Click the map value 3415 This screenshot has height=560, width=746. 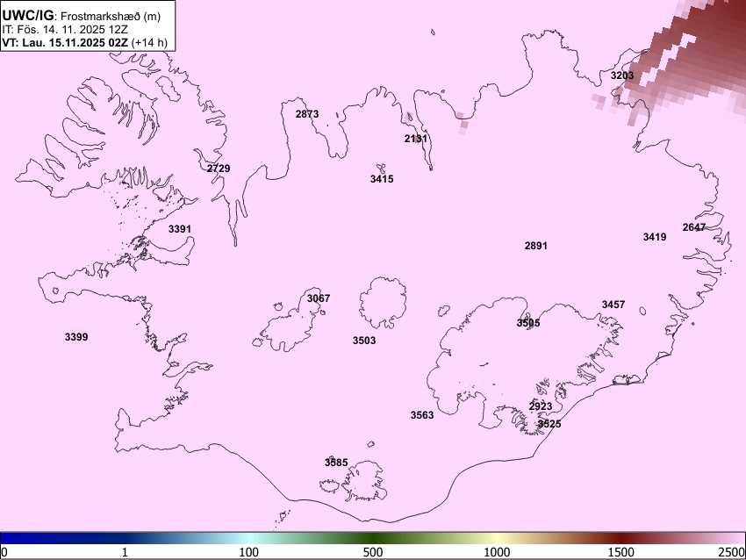pyautogui.click(x=382, y=179)
